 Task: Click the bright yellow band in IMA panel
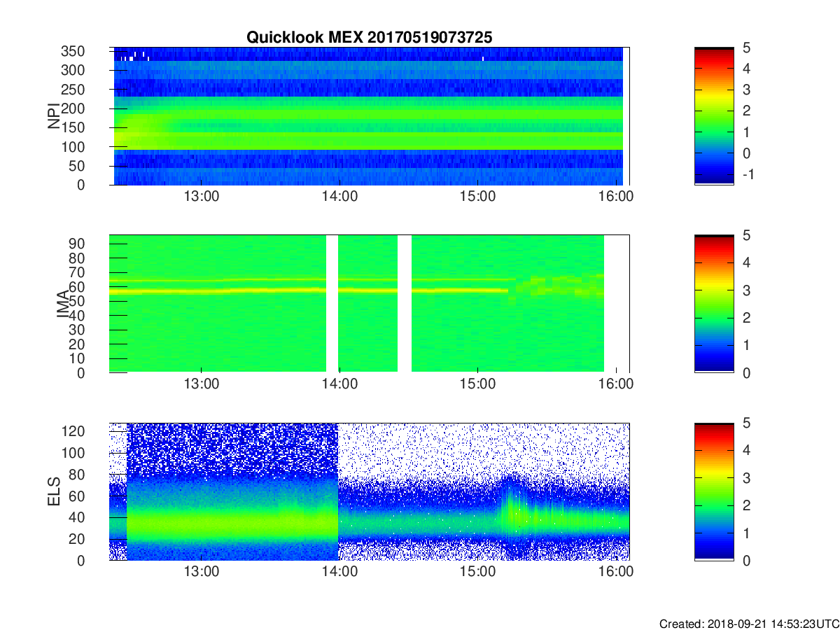[x=308, y=290]
